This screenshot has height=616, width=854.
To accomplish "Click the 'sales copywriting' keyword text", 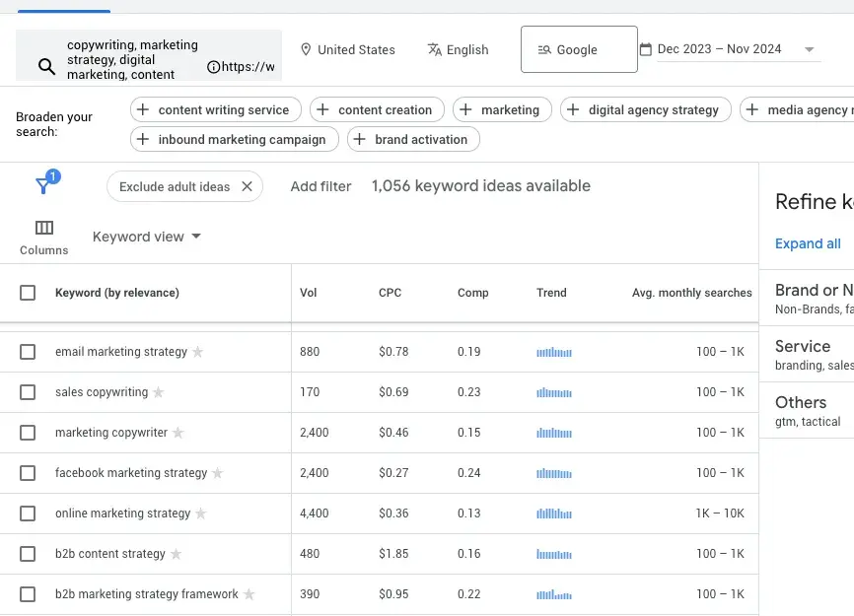I will (102, 392).
